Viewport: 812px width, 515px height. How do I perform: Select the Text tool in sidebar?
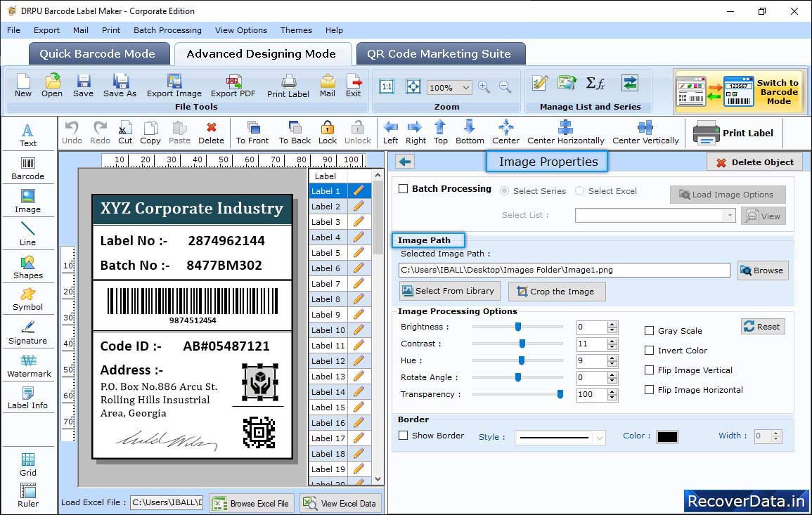tap(28, 135)
